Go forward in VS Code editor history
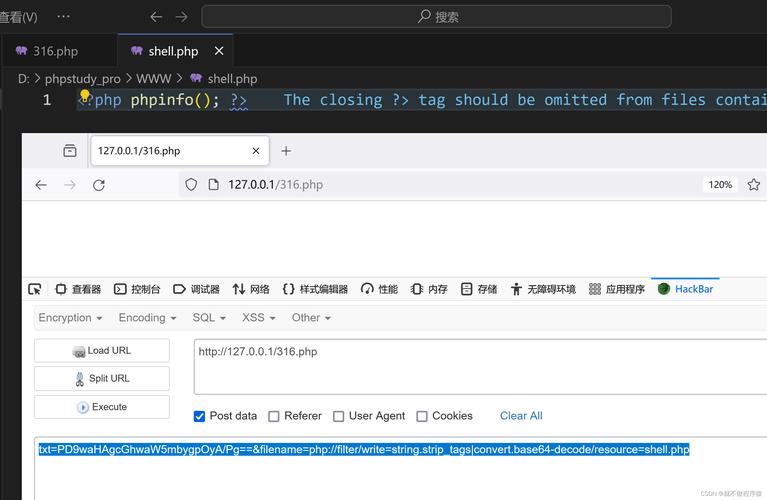The image size is (767, 500). pos(181,17)
